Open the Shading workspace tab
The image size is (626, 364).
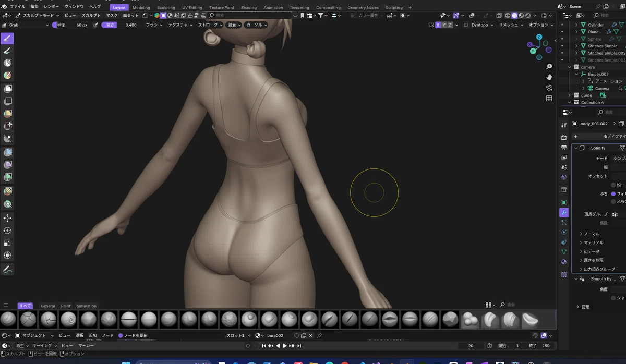[x=248, y=8]
